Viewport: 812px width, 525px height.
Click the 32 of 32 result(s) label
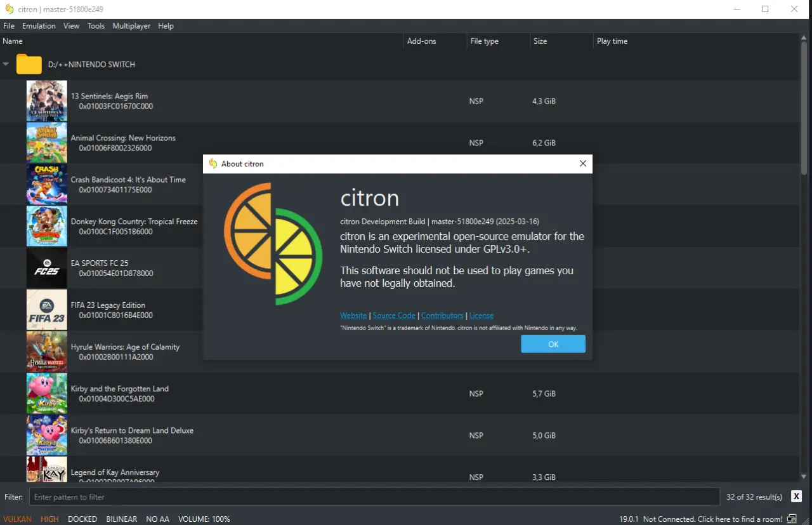[754, 497]
